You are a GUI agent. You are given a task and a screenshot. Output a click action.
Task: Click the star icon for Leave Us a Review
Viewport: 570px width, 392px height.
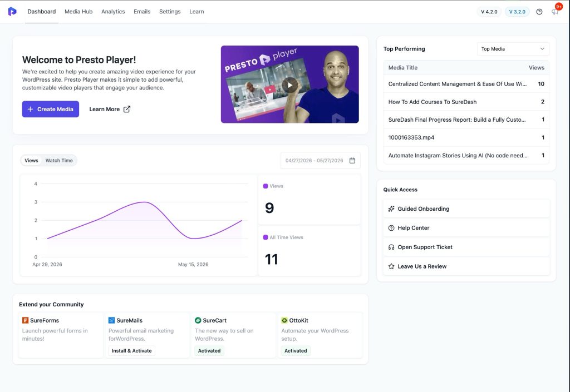tap(391, 266)
